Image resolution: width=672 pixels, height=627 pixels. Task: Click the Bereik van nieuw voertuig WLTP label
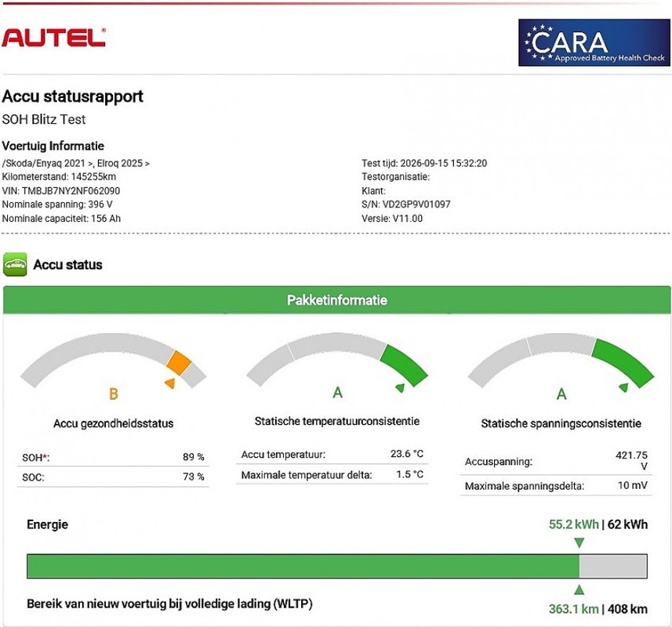coord(169,603)
